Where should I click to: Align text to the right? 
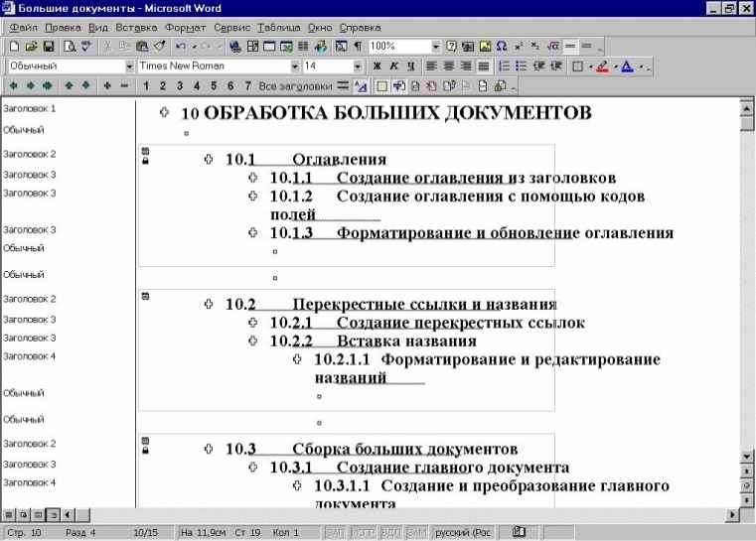point(466,66)
